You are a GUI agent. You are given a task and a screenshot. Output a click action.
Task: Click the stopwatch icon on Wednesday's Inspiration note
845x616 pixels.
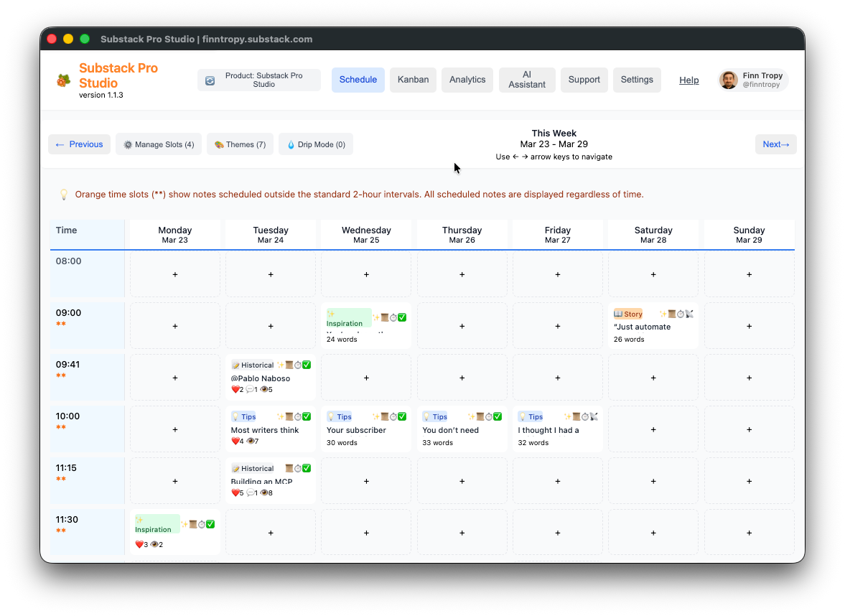(x=393, y=317)
